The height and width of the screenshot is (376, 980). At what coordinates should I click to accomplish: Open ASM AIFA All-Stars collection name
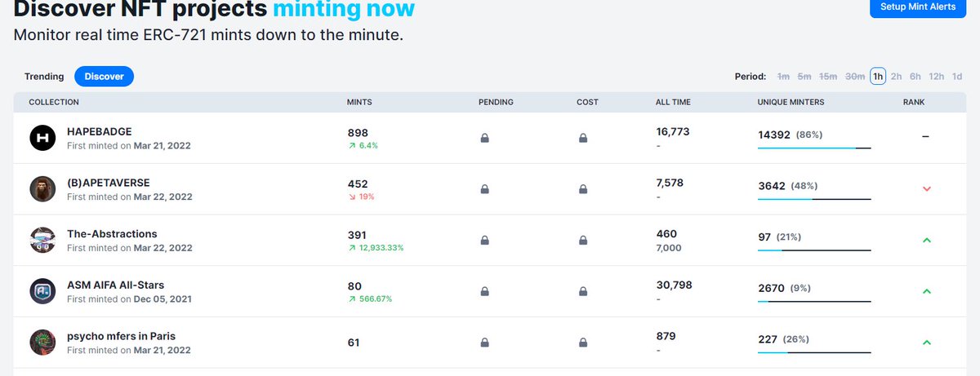coord(115,285)
